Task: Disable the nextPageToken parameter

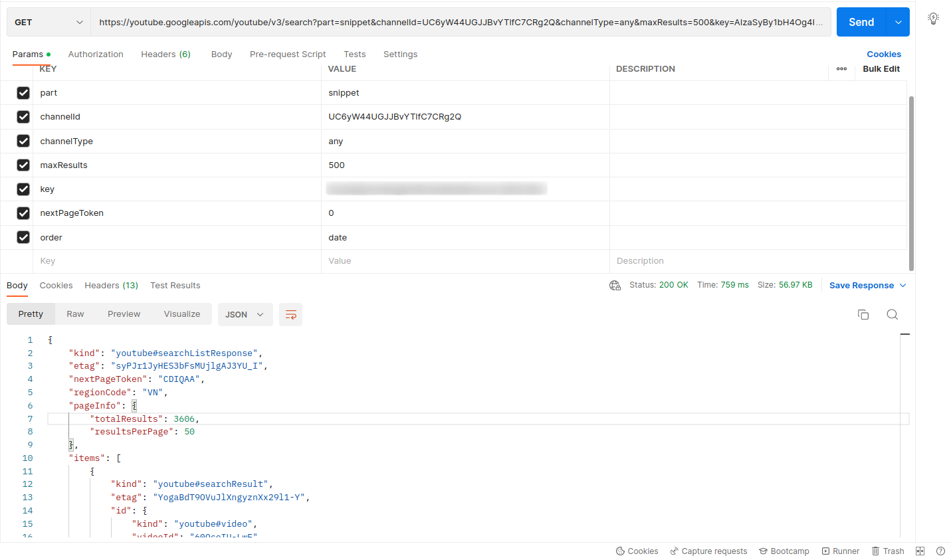Action: [x=23, y=213]
